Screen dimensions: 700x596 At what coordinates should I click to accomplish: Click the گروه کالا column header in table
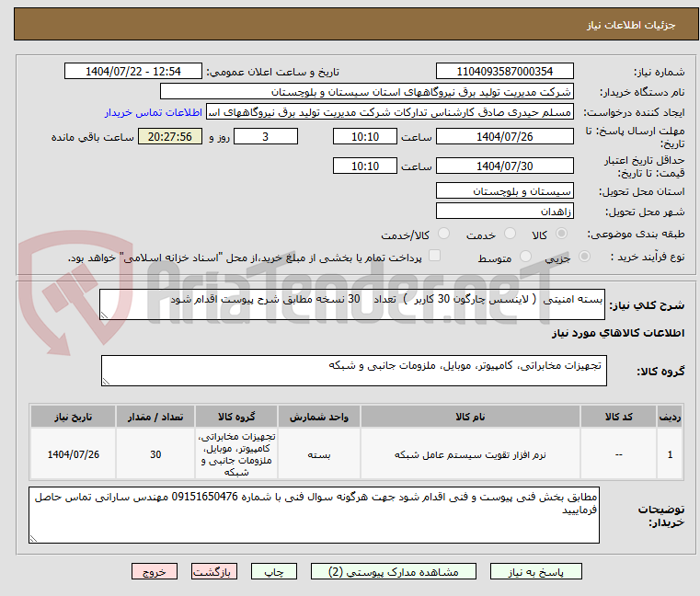click(x=236, y=417)
